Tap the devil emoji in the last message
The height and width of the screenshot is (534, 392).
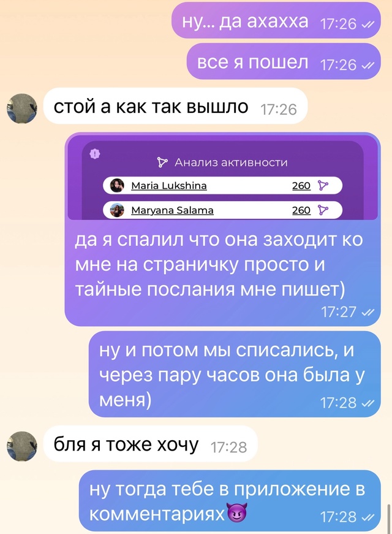236,513
